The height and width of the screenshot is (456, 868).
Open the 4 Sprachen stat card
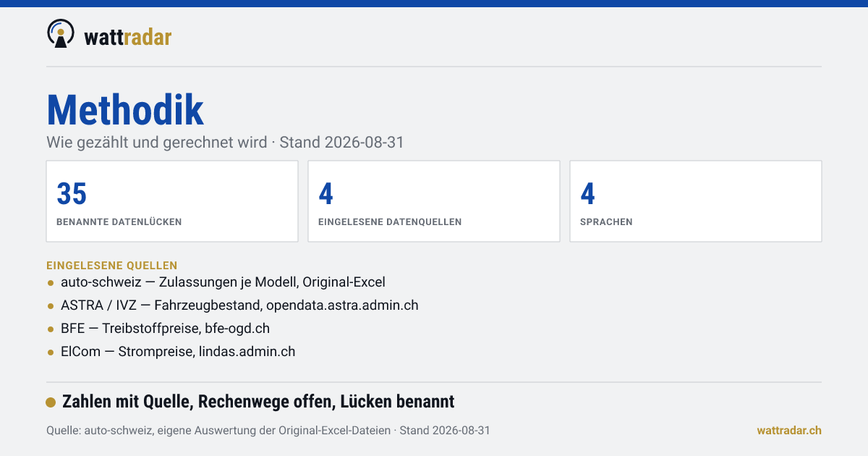click(x=696, y=201)
